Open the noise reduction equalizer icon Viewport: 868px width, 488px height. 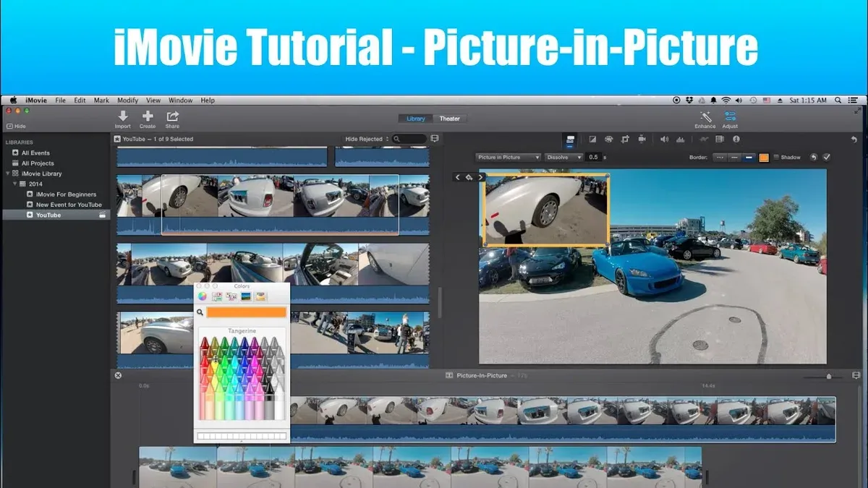tap(680, 139)
